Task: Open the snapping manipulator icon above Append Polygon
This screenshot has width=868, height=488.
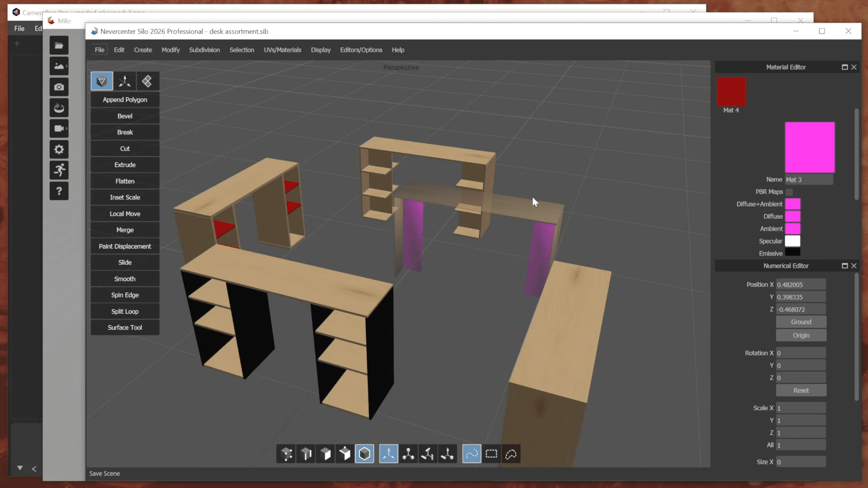Action: tap(125, 81)
